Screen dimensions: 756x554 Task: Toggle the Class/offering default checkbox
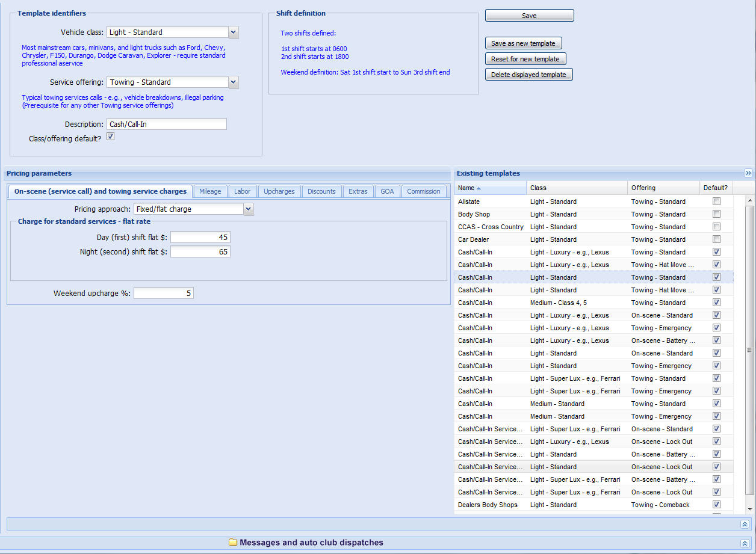tap(110, 137)
